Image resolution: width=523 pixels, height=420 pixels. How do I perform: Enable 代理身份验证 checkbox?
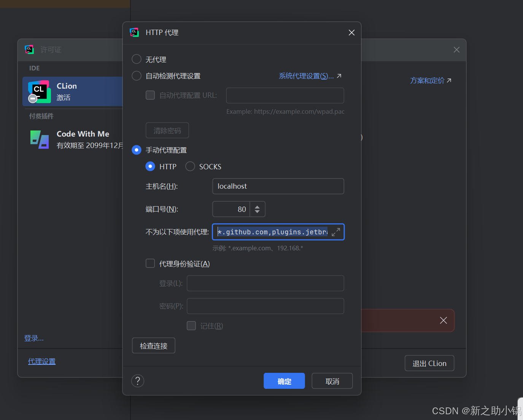150,263
